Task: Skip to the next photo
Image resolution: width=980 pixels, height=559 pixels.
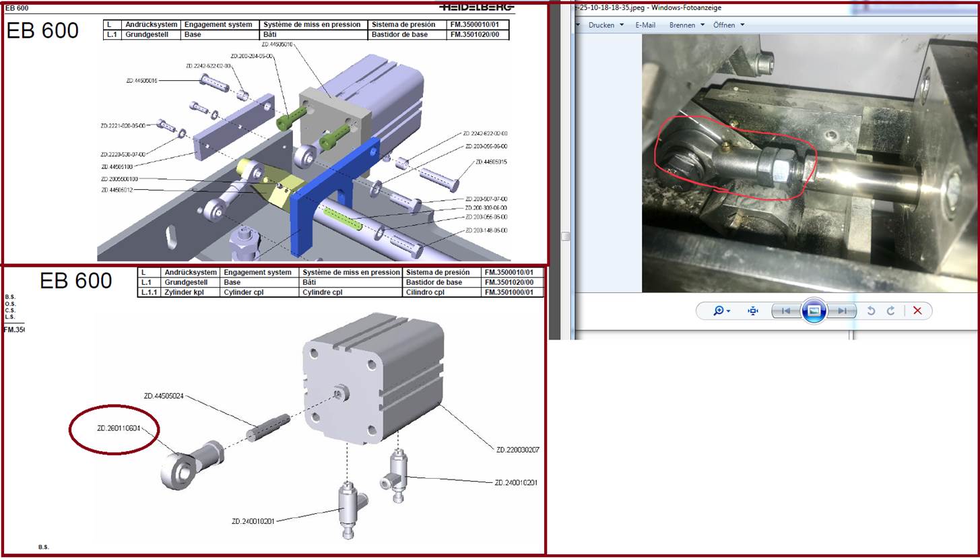Action: click(843, 310)
